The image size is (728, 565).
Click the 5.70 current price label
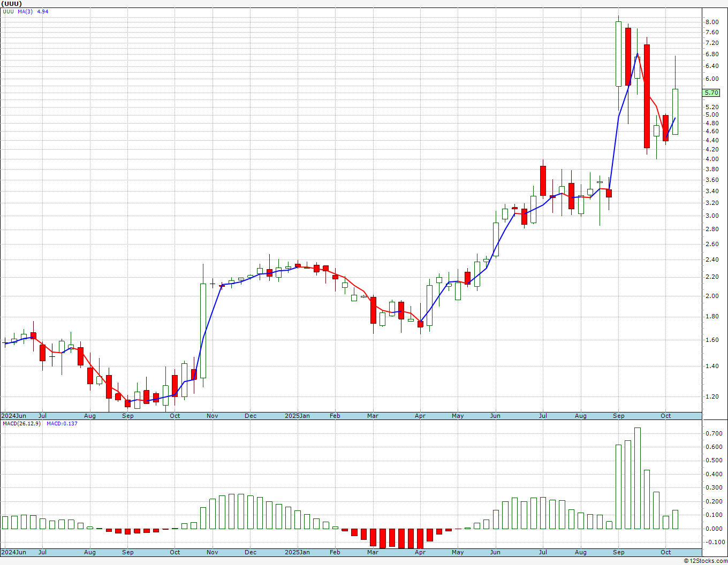coord(712,93)
